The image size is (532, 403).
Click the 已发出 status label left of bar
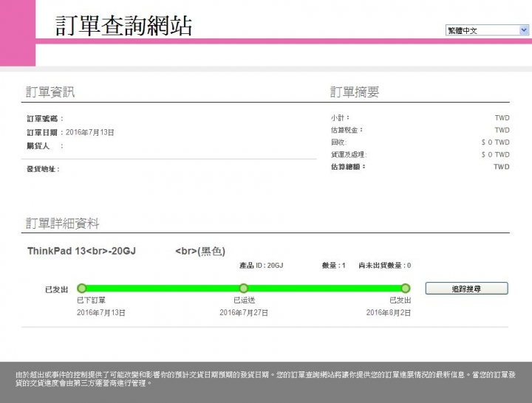[x=57, y=290]
